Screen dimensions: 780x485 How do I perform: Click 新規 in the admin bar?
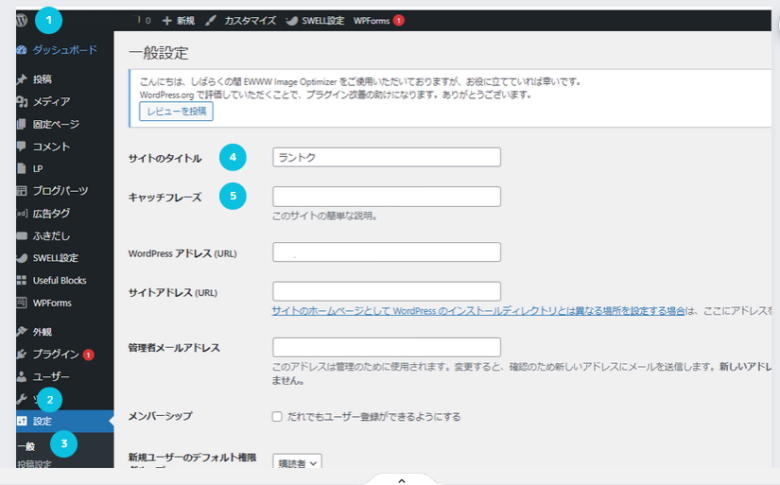point(186,20)
